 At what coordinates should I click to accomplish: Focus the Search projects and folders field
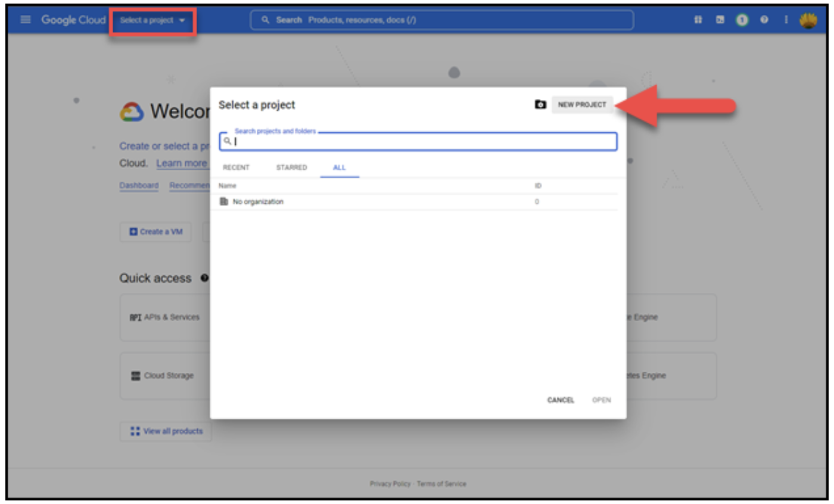(x=418, y=141)
